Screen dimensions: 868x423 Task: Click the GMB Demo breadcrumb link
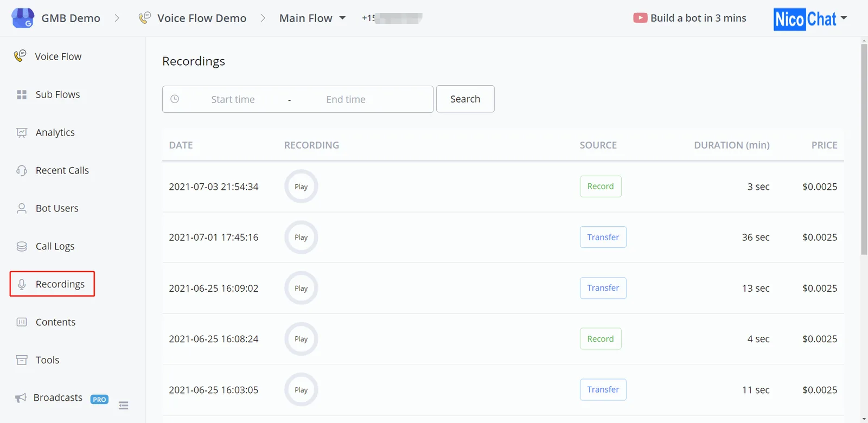71,18
